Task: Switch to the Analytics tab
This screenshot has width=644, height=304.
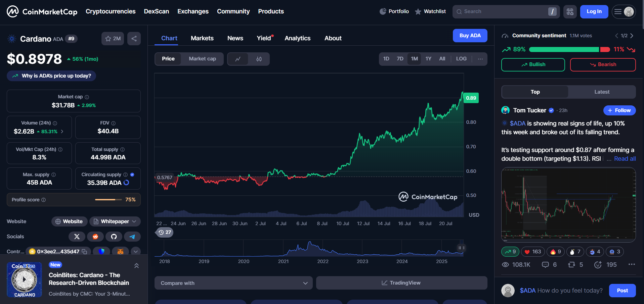Action: [x=298, y=38]
